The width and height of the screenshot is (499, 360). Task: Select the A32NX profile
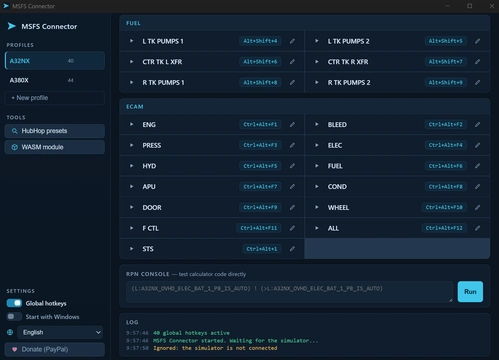(x=55, y=61)
